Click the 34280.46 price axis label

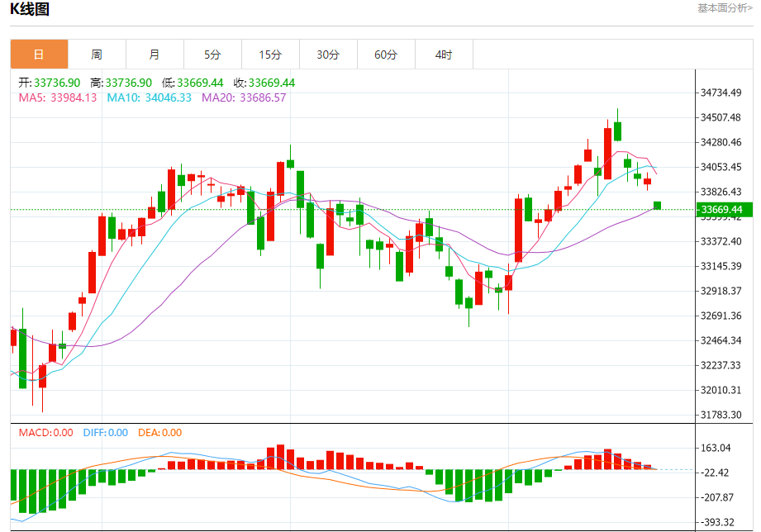coord(721,142)
